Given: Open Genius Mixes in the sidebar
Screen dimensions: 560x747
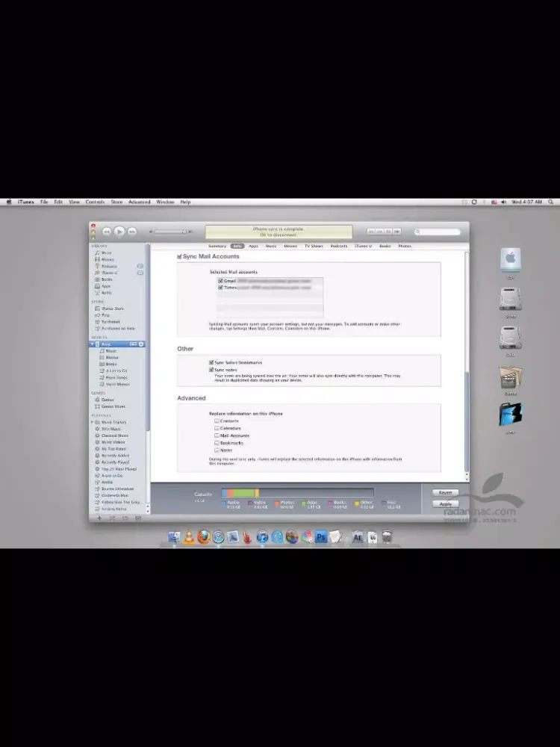Looking at the screenshot, I should [110, 406].
